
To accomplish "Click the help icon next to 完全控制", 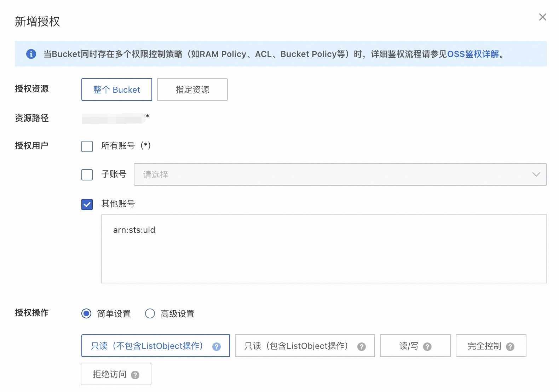I will [510, 347].
